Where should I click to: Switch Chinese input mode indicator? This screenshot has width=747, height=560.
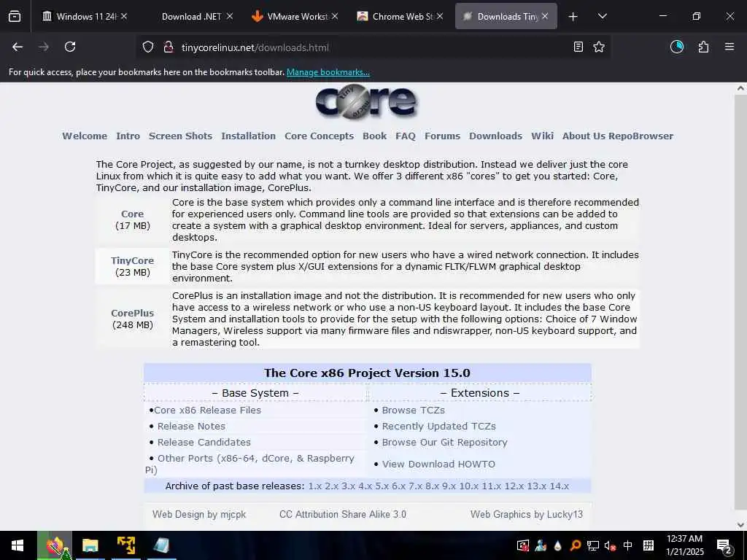pos(628,545)
